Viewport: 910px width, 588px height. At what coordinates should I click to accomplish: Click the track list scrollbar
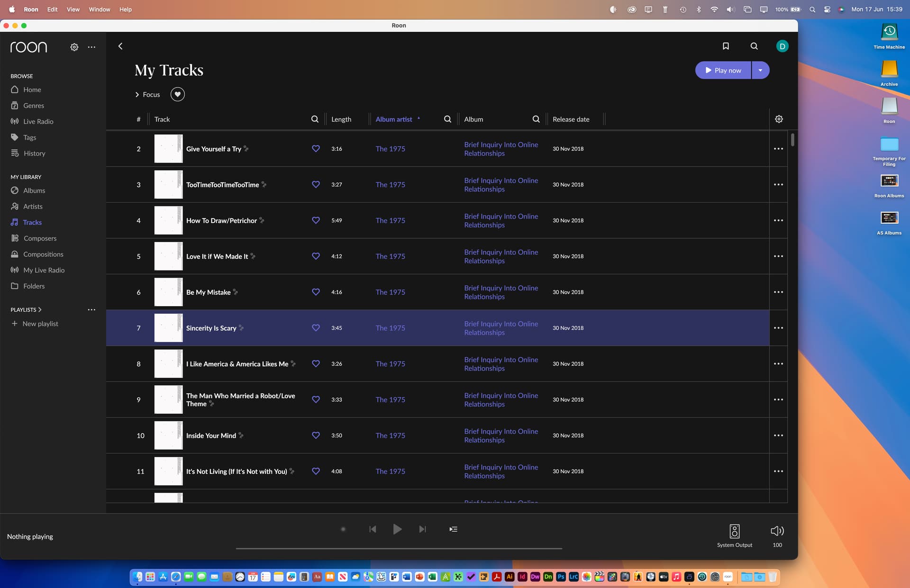[x=792, y=140]
